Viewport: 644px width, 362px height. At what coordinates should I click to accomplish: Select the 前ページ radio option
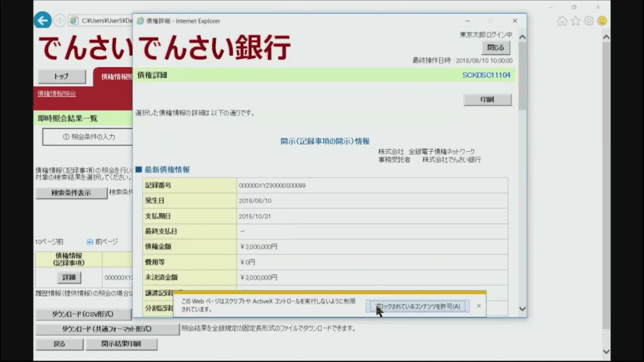pyautogui.click(x=89, y=242)
